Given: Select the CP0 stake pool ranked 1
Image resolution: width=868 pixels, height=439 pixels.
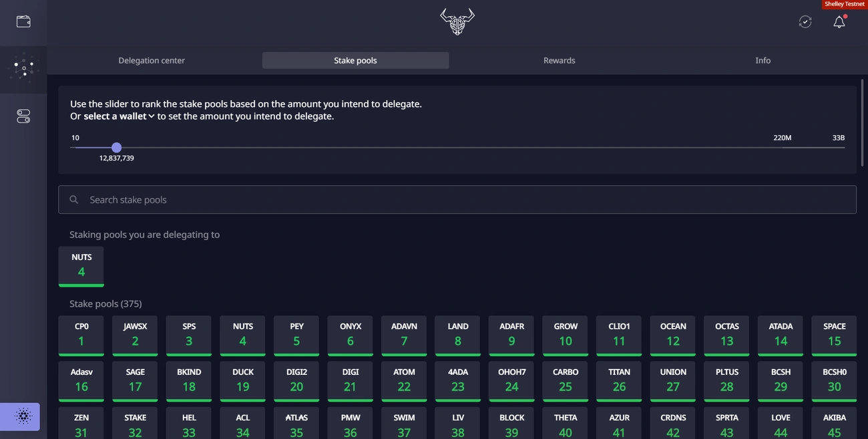Looking at the screenshot, I should [81, 335].
